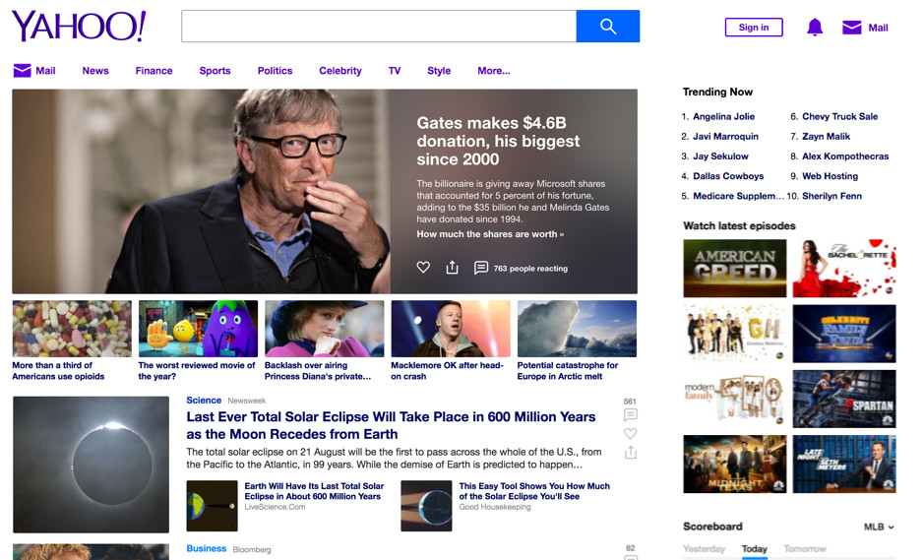The width and height of the screenshot is (924, 560).
Task: Like the Gates donation story heart icon
Action: 423,268
